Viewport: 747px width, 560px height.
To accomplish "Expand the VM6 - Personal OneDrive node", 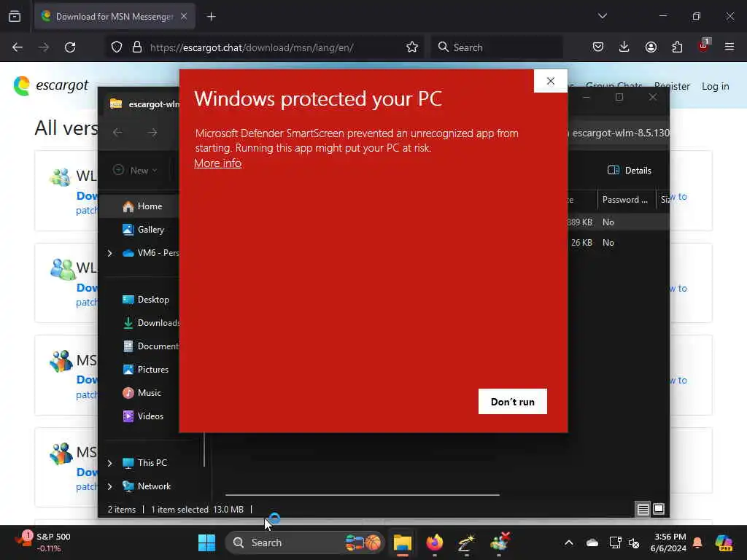I will click(110, 253).
